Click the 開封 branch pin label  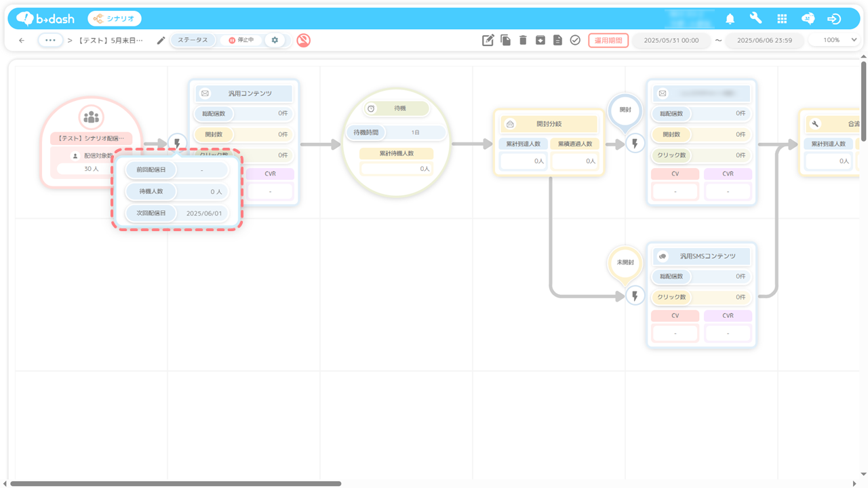click(x=625, y=109)
